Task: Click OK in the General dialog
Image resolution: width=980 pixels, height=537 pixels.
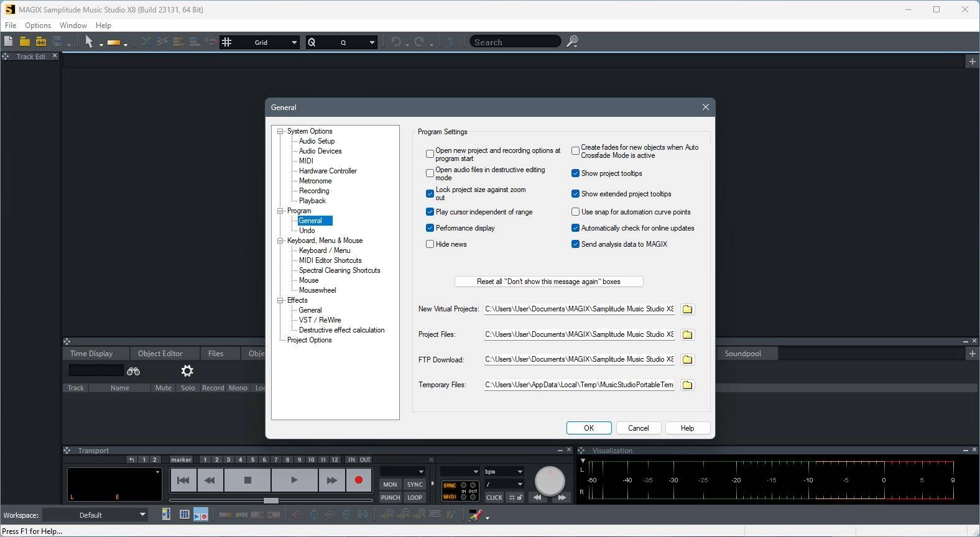Action: click(589, 428)
